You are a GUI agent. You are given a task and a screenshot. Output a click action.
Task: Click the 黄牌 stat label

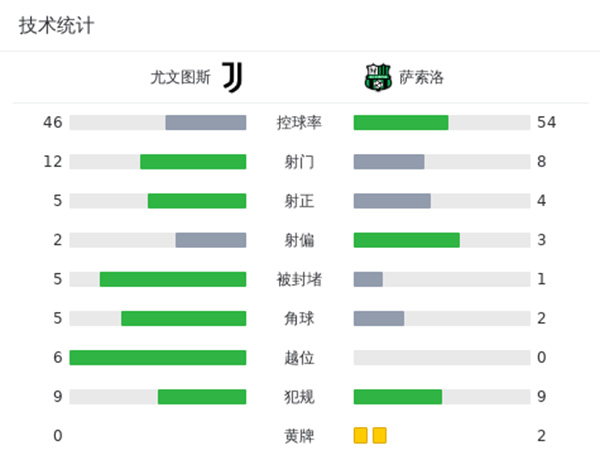299,435
